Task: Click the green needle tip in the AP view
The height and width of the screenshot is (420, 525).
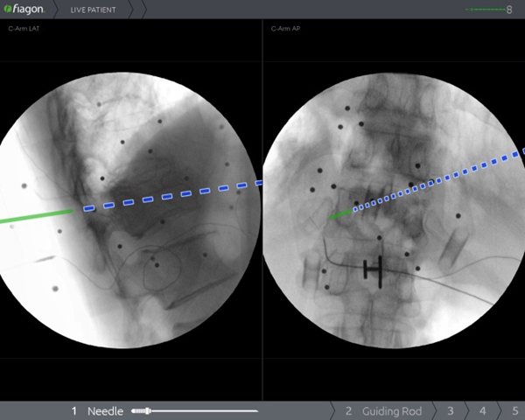Action: [340, 213]
